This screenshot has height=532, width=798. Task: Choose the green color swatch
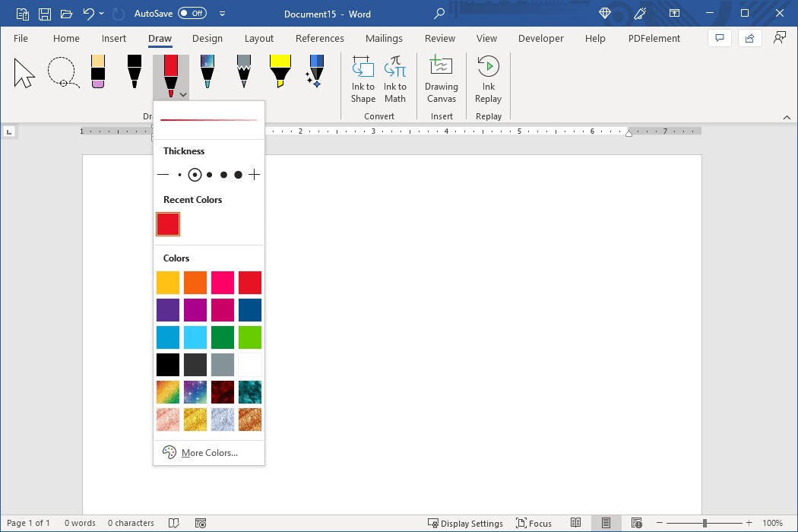pos(223,337)
